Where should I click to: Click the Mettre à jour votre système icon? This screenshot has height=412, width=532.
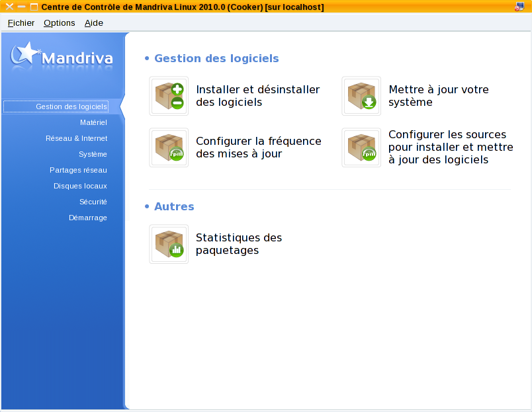tap(361, 96)
